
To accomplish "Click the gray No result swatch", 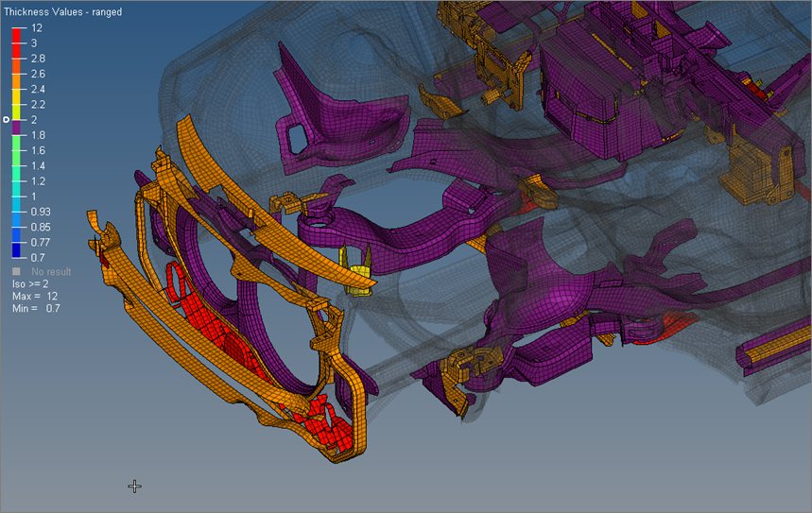I will click(x=17, y=272).
